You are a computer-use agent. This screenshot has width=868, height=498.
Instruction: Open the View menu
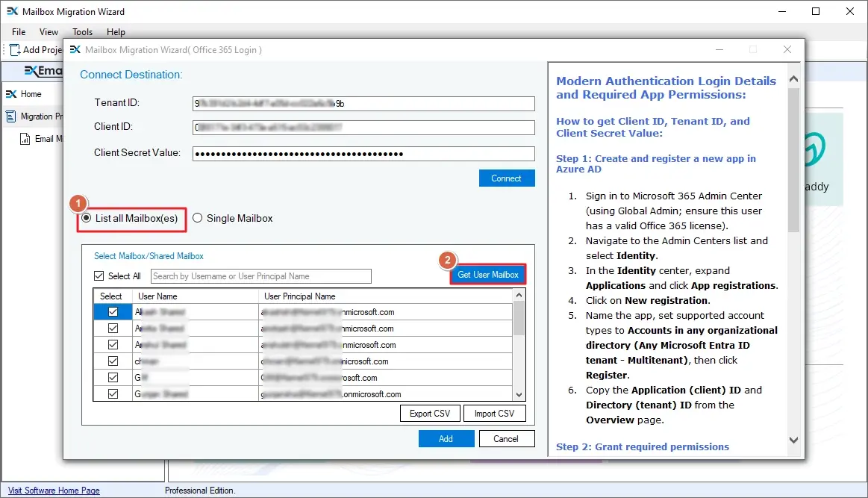point(49,32)
